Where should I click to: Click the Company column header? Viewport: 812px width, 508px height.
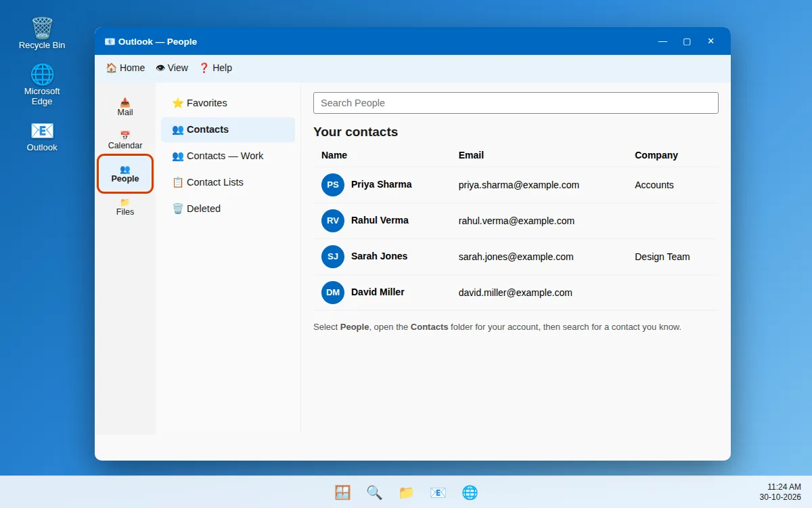point(656,155)
